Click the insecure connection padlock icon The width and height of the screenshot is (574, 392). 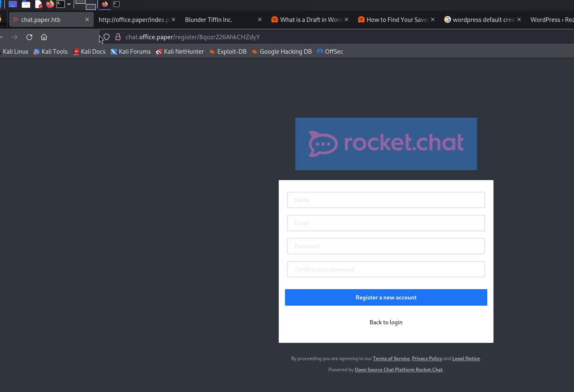118,37
